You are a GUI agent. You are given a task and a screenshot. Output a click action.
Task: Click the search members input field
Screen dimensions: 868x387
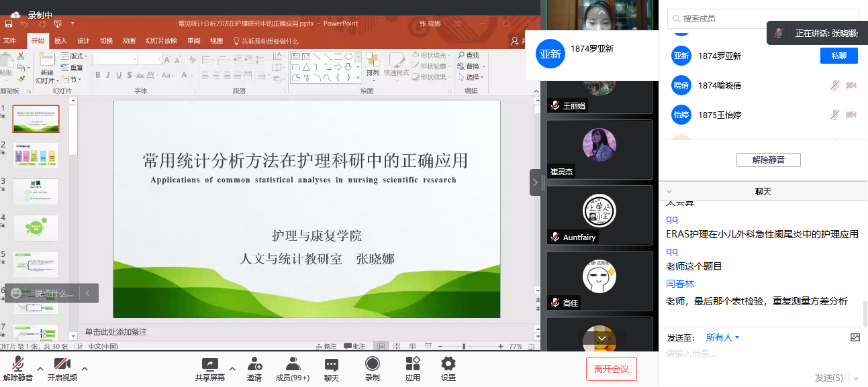tap(765, 18)
